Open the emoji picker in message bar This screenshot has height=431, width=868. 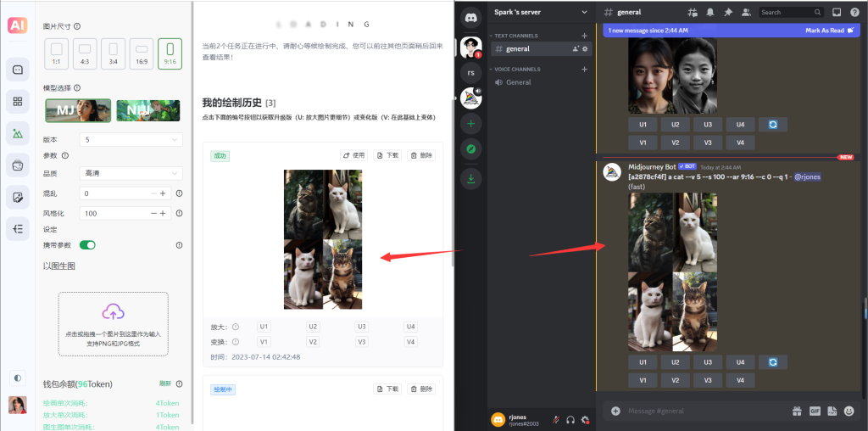point(849,411)
